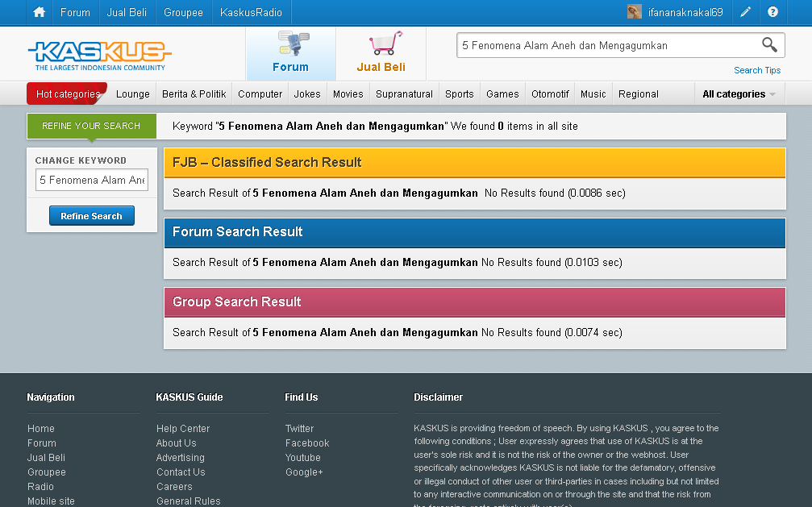Open About Us link
The height and width of the screenshot is (507, 812).
coord(176,443)
